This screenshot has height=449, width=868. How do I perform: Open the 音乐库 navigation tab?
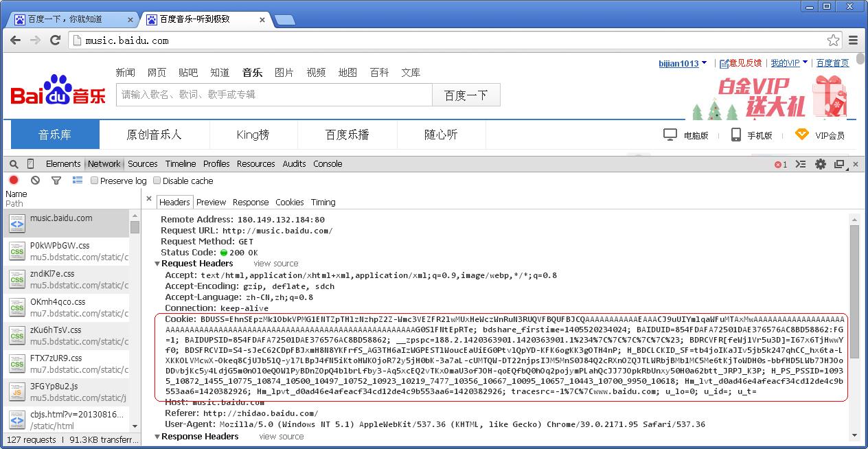coord(55,135)
